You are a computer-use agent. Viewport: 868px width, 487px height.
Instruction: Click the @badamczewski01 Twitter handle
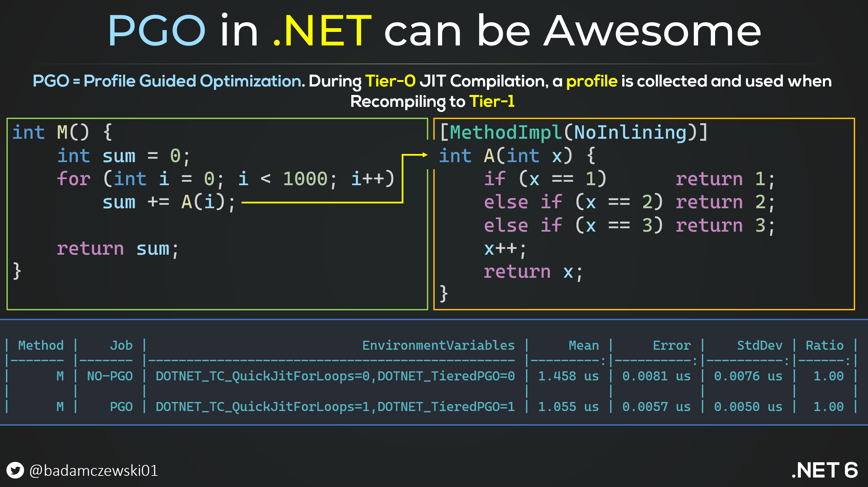pos(94,471)
